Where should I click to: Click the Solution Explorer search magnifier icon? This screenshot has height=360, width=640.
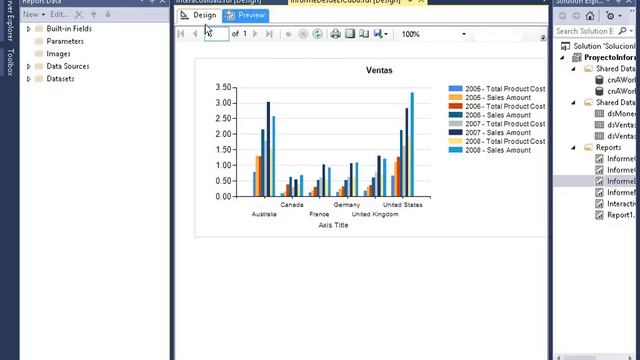[623, 31]
